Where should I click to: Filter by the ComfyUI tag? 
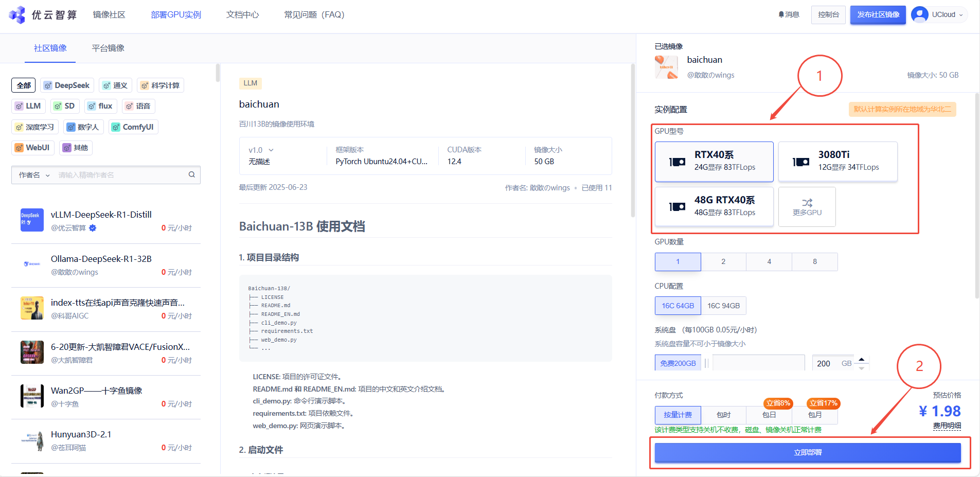pyautogui.click(x=133, y=127)
